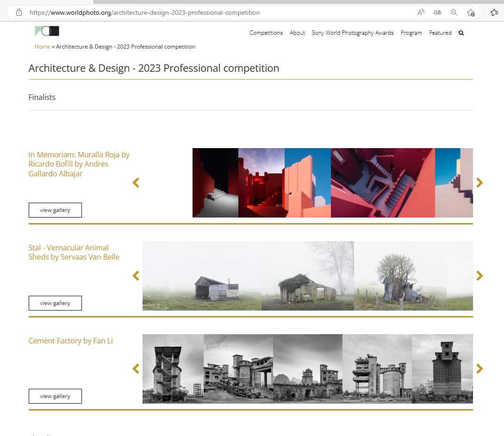Click the Home breadcrumb link
This screenshot has width=504, height=436.
[42, 47]
